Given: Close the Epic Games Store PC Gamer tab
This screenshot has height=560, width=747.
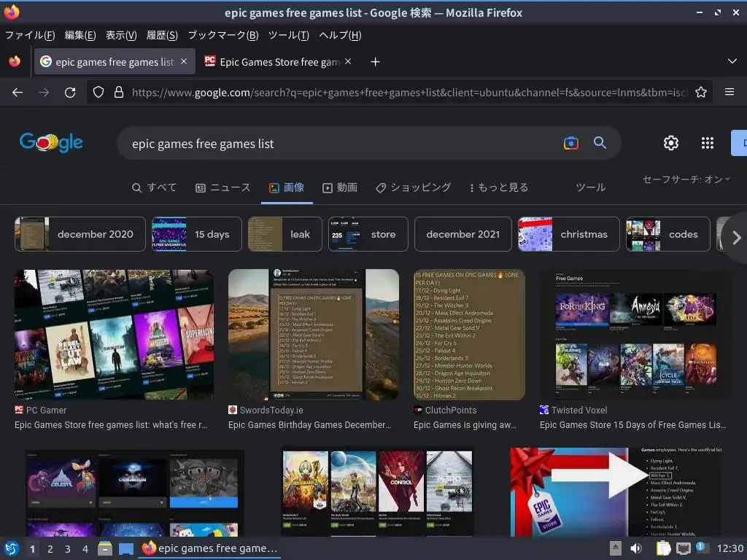Looking at the screenshot, I should pyautogui.click(x=348, y=61).
